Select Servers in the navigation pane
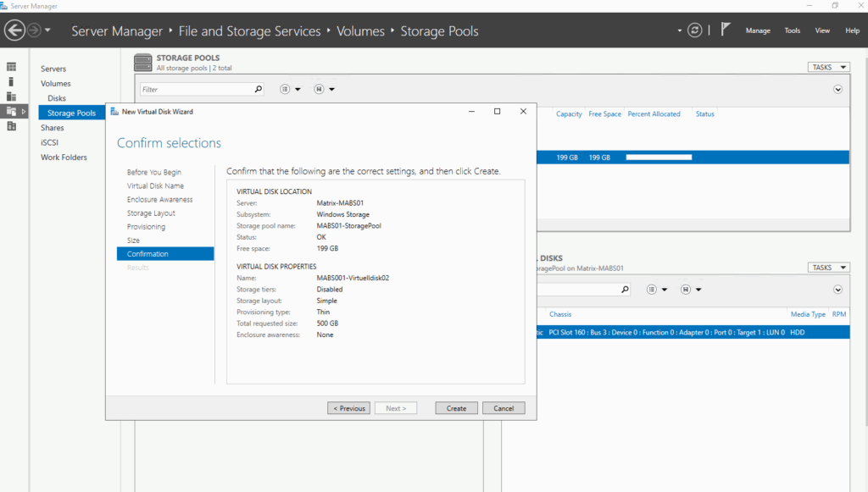This screenshot has width=868, height=492. click(x=53, y=69)
